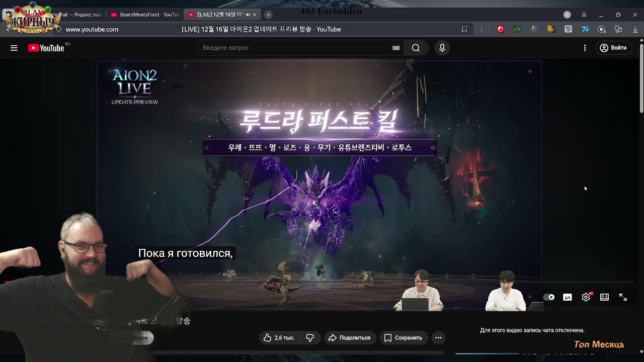Click the green 'eh' extension icon
644x362 pixels.
[x=517, y=29]
